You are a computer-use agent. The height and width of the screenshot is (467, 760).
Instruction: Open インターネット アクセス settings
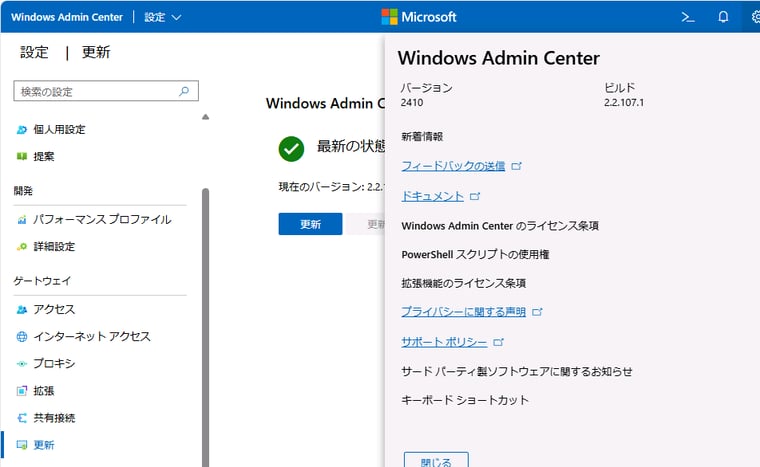[x=92, y=337]
